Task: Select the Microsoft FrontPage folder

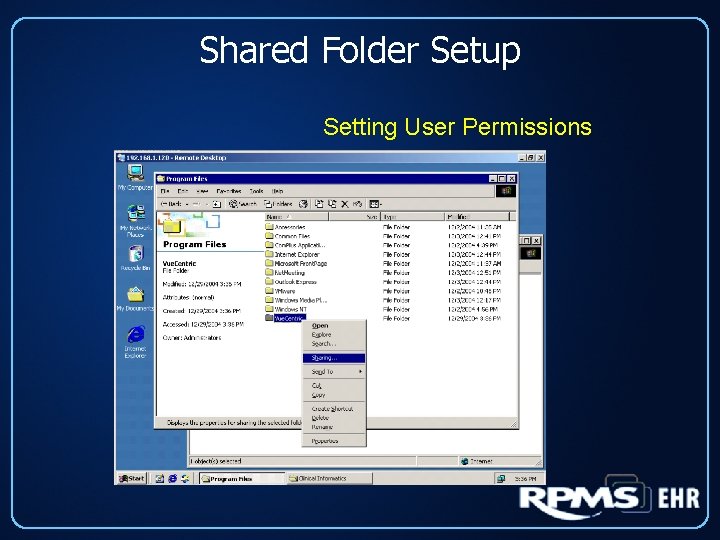Action: coord(296,264)
